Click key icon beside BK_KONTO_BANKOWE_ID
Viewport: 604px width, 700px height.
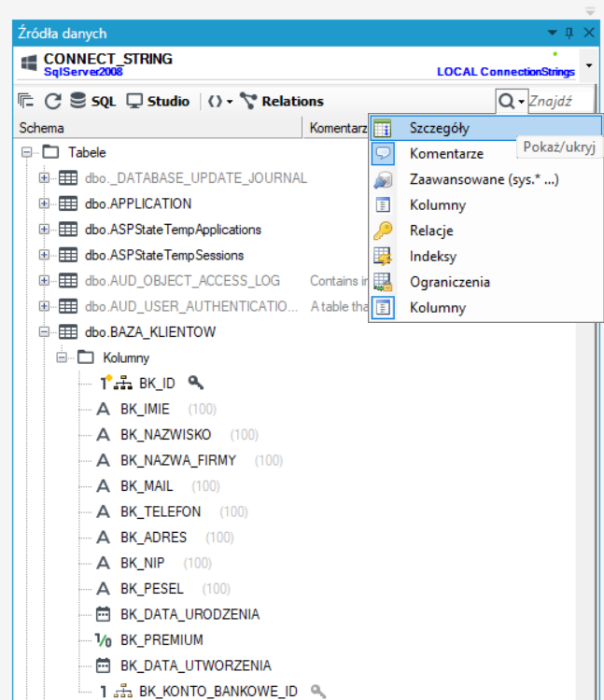point(317,691)
